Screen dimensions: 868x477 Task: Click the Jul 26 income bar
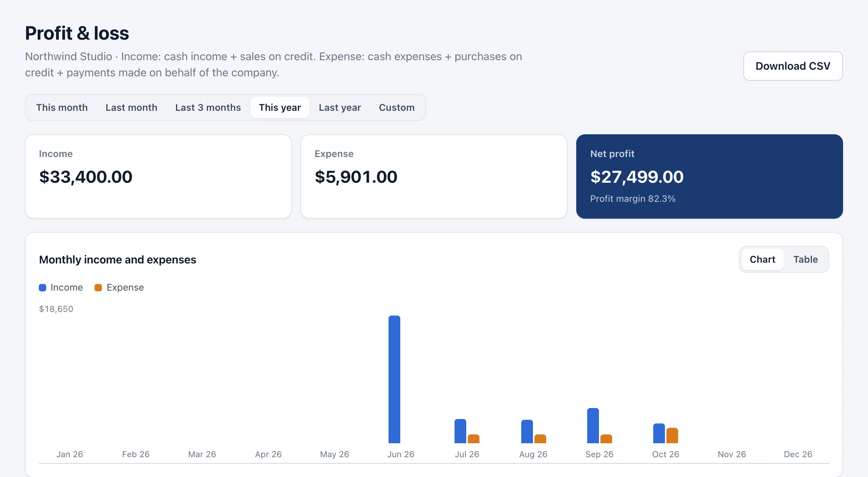pyautogui.click(x=460, y=431)
